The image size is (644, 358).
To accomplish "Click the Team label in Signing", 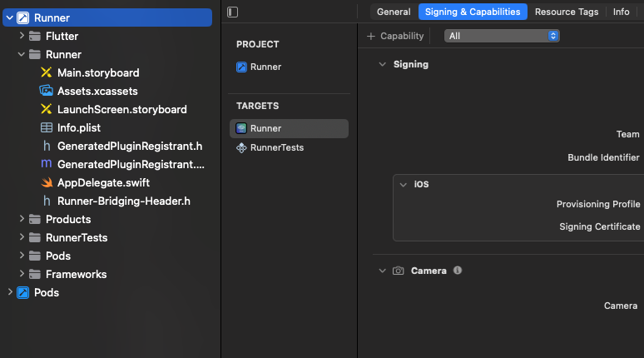I will click(x=627, y=134).
